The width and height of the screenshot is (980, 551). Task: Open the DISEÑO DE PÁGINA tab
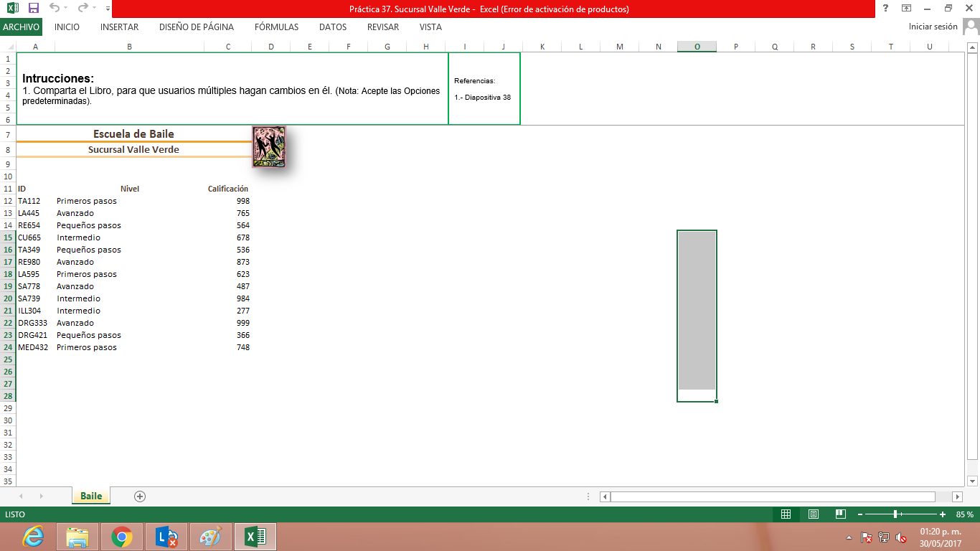[197, 27]
